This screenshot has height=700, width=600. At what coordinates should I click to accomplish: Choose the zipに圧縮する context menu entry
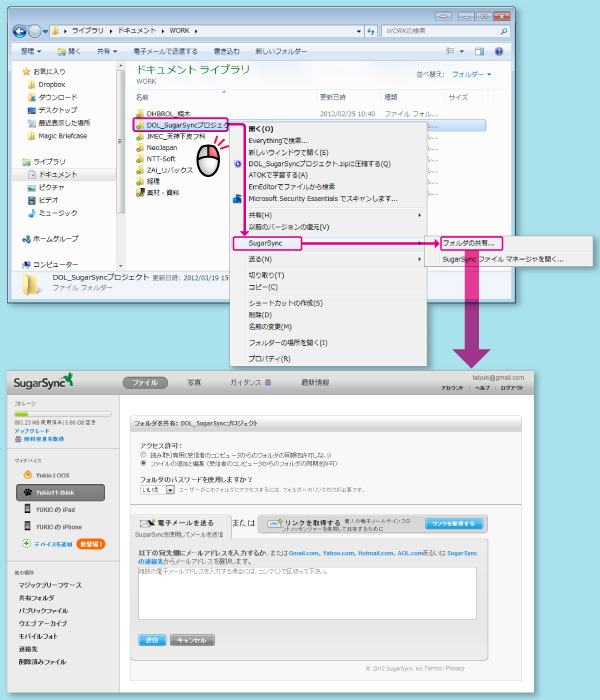[x=320, y=164]
